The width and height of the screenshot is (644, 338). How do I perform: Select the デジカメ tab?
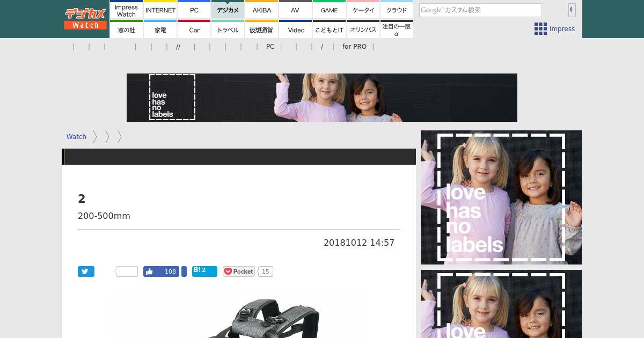228,10
